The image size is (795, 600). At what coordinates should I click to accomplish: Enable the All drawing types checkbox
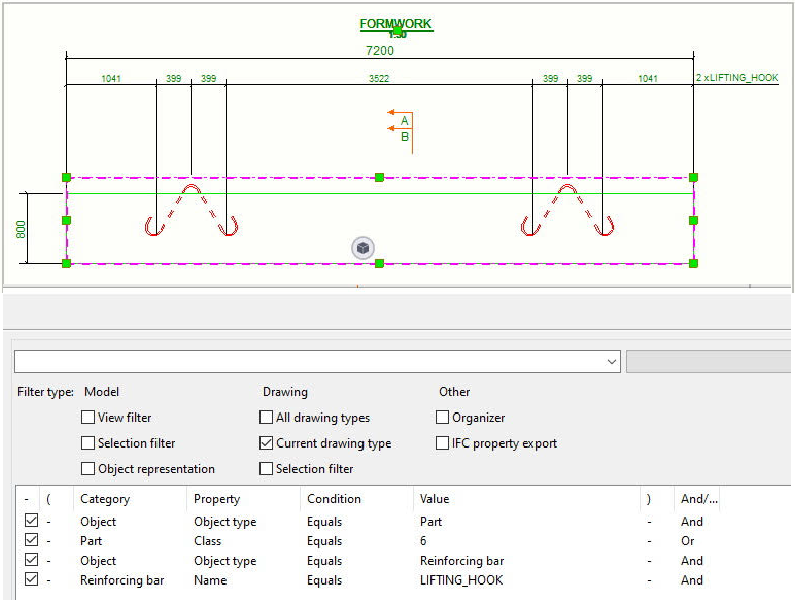[266, 418]
